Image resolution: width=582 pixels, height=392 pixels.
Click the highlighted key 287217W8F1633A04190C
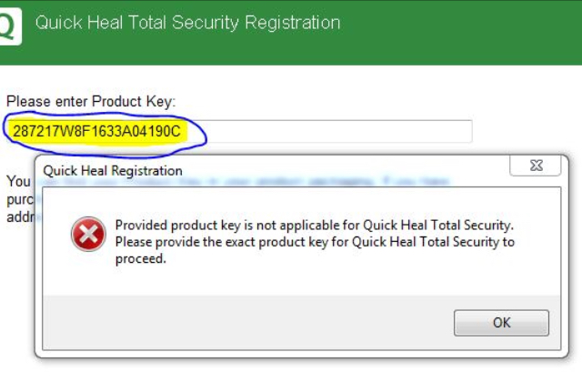pos(96,132)
